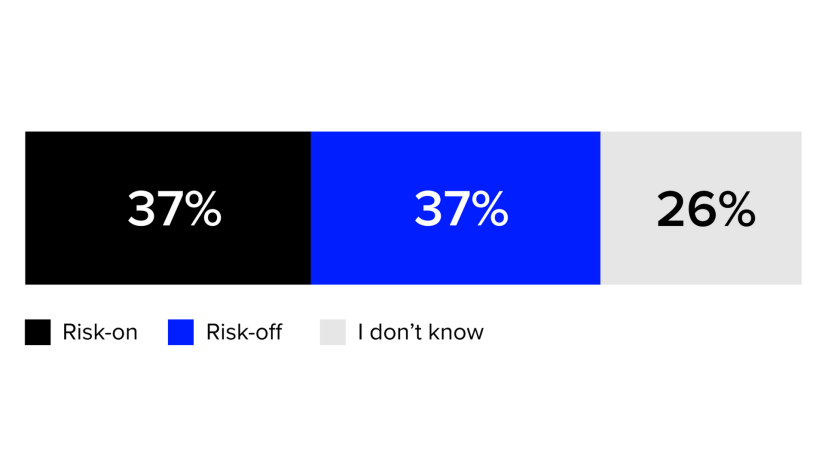This screenshot has width=825, height=464.
Task: Click the blank white area above the bar
Action: [x=412, y=66]
